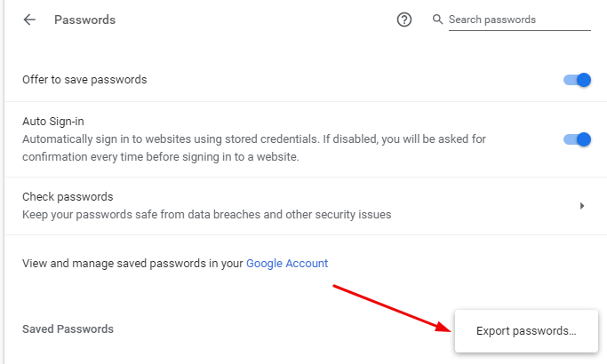Click the Passwords page title
607x364 pixels.
(85, 20)
